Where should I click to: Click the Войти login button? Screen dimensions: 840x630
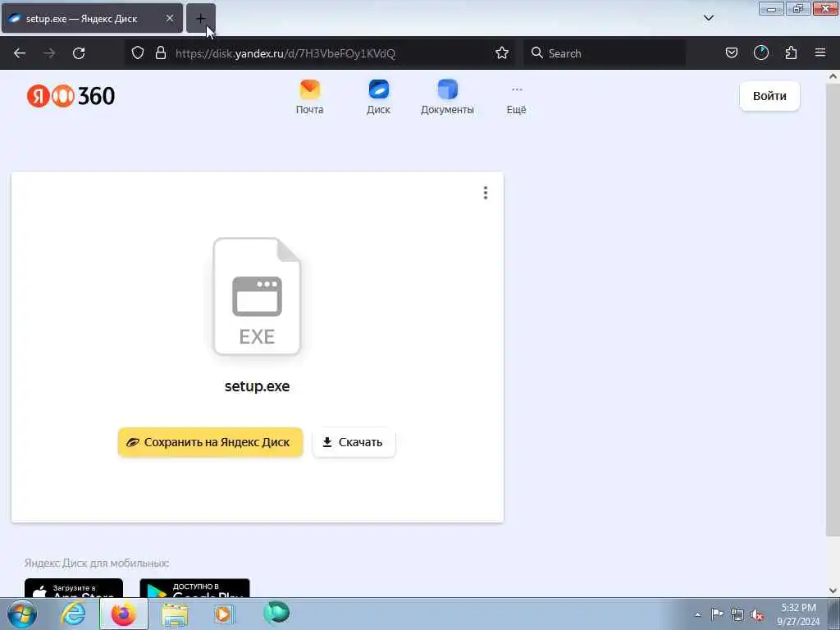[769, 96]
